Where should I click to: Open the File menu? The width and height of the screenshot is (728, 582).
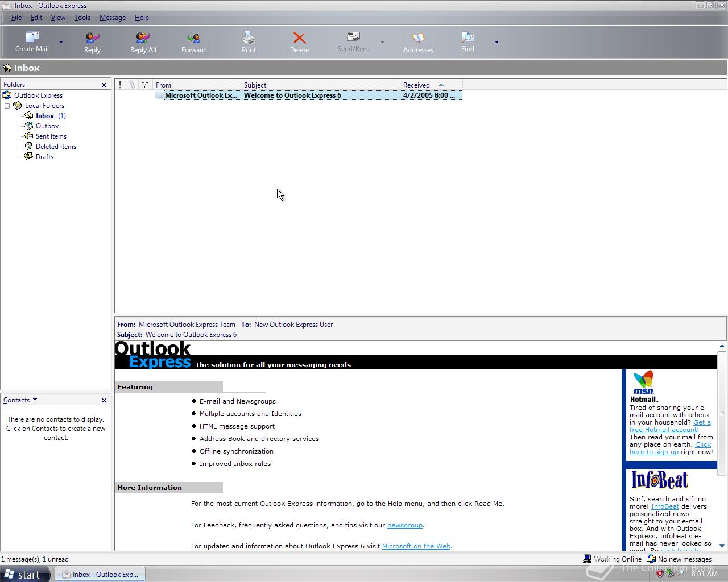click(16, 18)
